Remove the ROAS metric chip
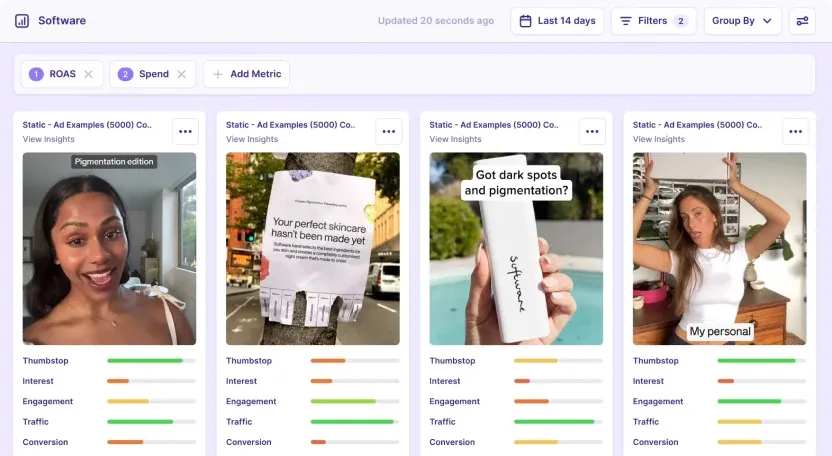 tap(88, 74)
